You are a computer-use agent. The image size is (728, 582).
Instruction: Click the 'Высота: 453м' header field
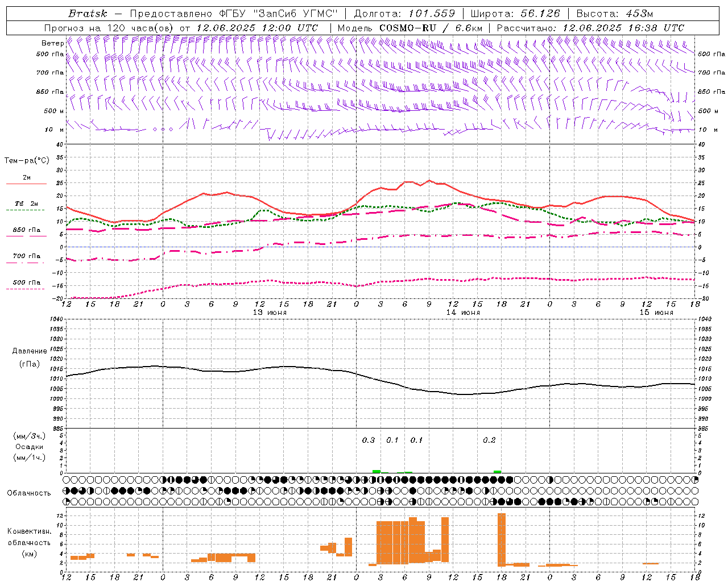tap(614, 14)
